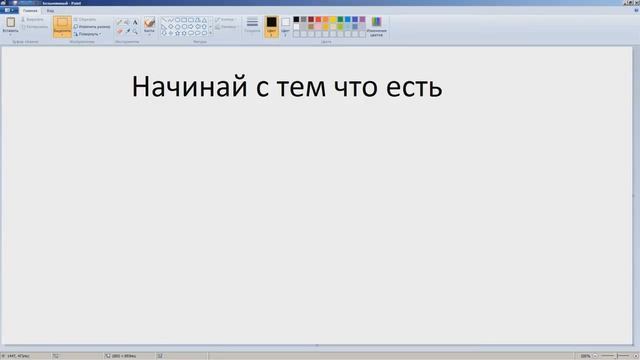Activate Color 2 (Цвет 2) selector

tap(286, 27)
